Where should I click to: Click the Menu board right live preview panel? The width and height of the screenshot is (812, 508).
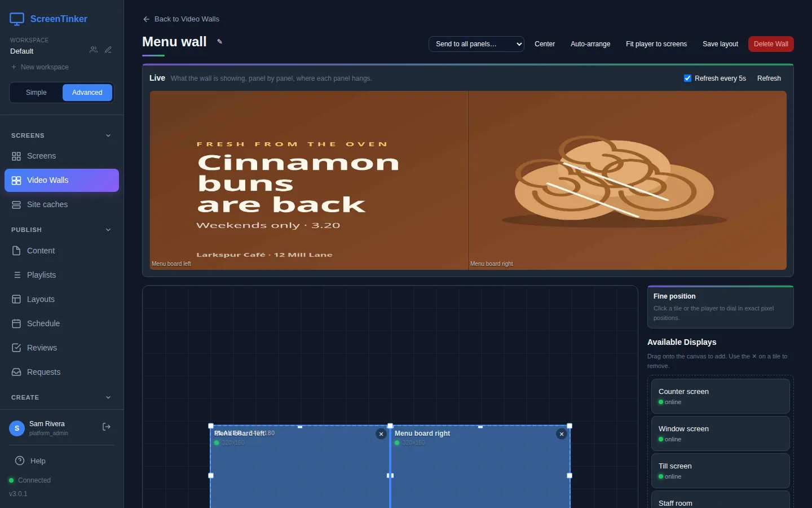click(628, 181)
